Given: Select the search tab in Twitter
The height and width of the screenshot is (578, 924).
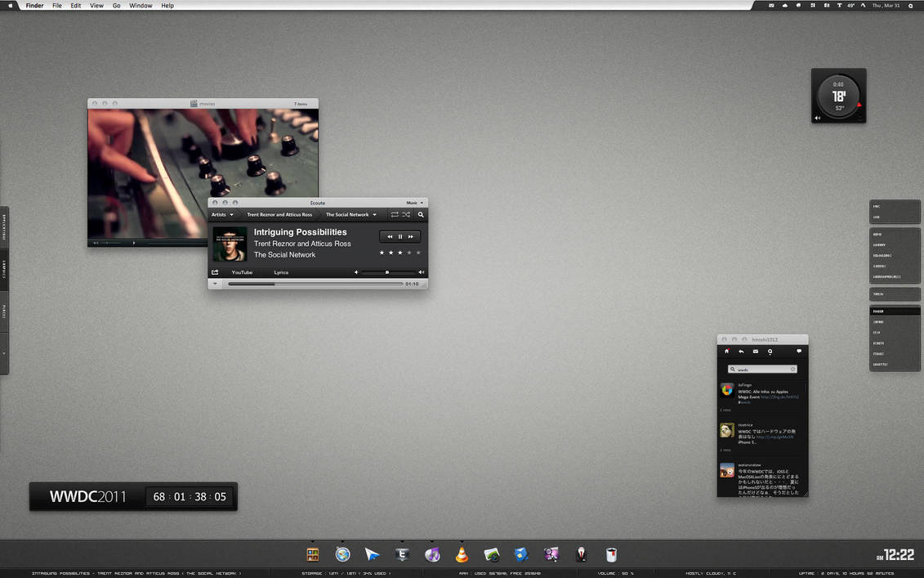Looking at the screenshot, I should click(x=770, y=352).
